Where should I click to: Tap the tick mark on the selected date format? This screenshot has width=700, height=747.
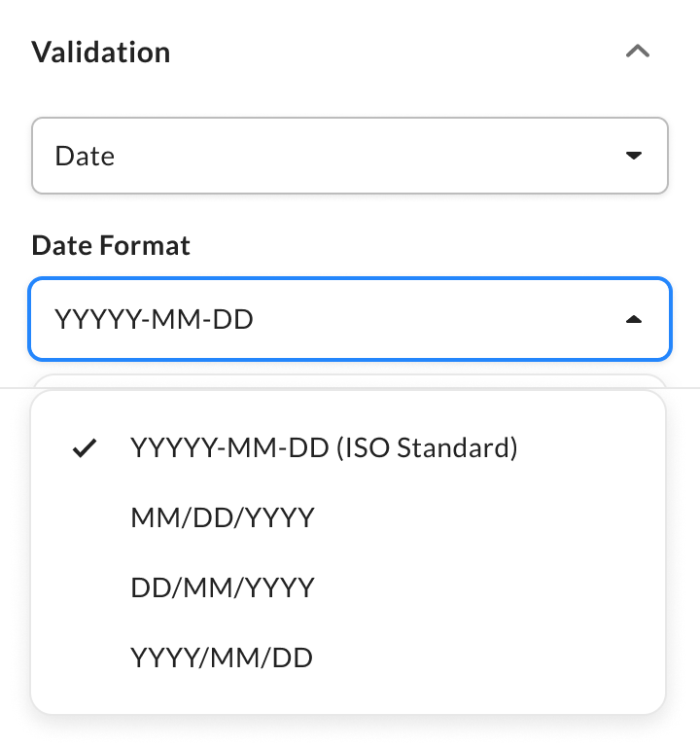pos(87,448)
